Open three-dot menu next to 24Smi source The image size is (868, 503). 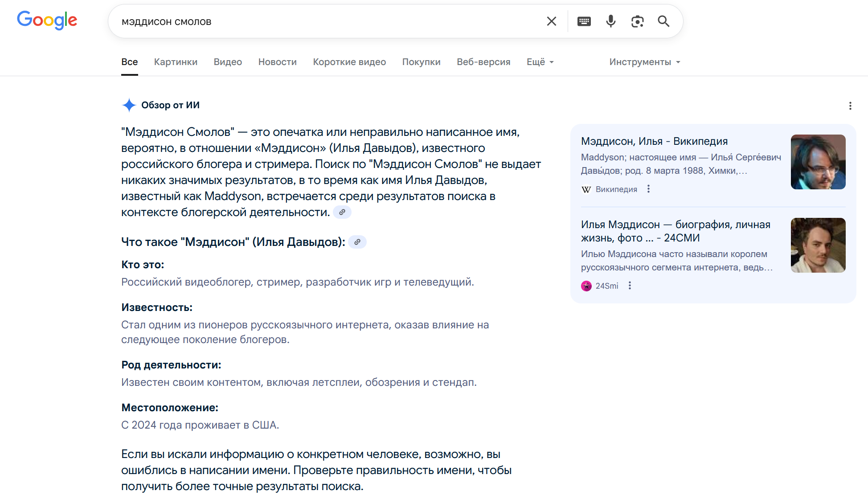[630, 286]
